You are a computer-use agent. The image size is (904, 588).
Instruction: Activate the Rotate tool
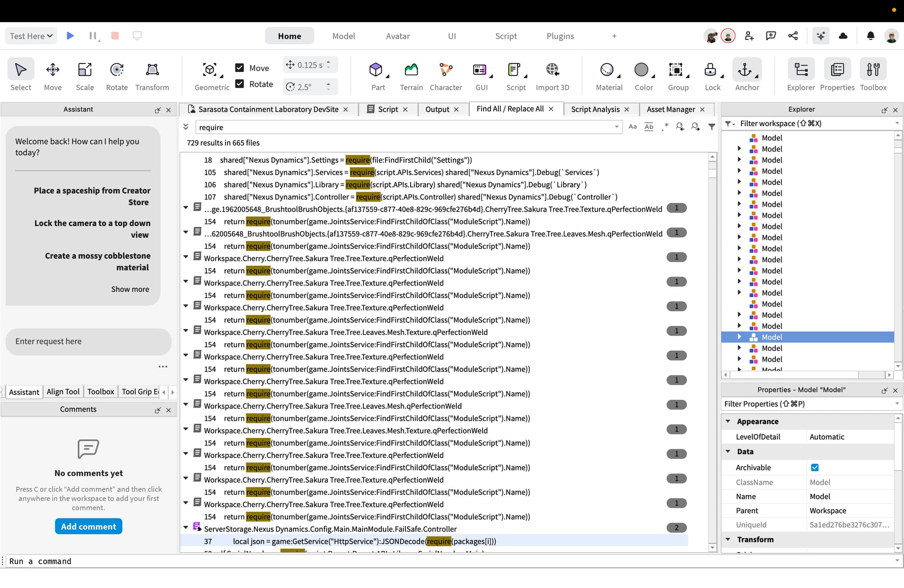point(117,75)
